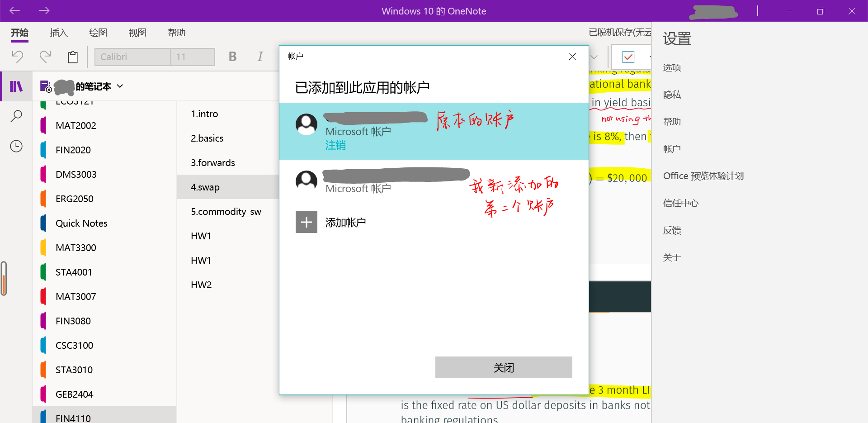The image size is (868, 423).
Task: Click the 注销 sign-out link
Action: (x=335, y=145)
